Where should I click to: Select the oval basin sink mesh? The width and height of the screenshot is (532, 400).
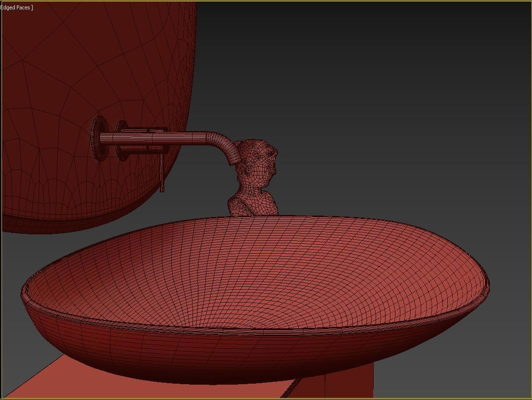pyautogui.click(x=255, y=300)
